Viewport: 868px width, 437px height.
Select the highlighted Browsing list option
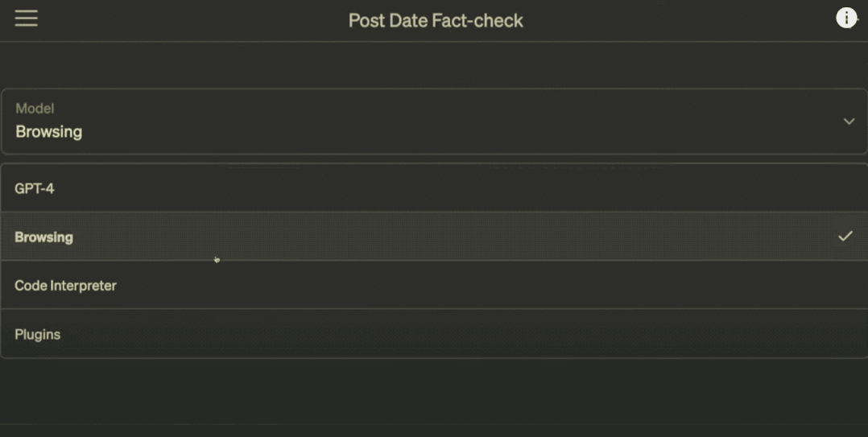434,236
